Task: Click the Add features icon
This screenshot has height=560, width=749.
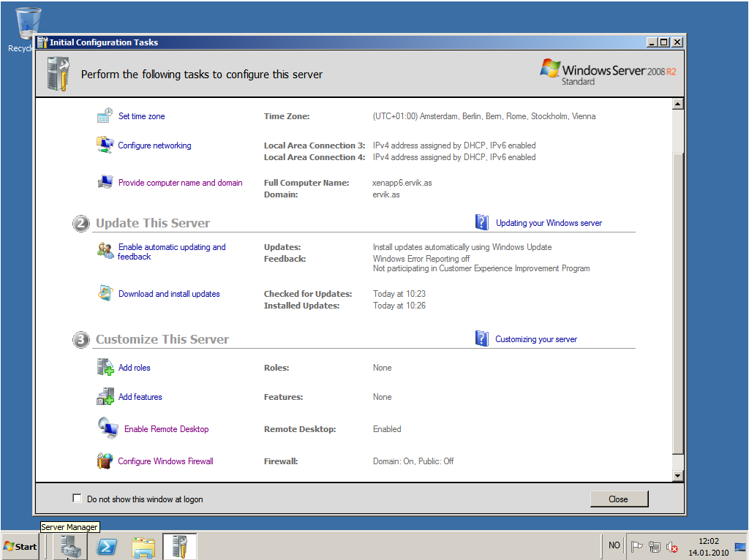Action: [x=105, y=396]
